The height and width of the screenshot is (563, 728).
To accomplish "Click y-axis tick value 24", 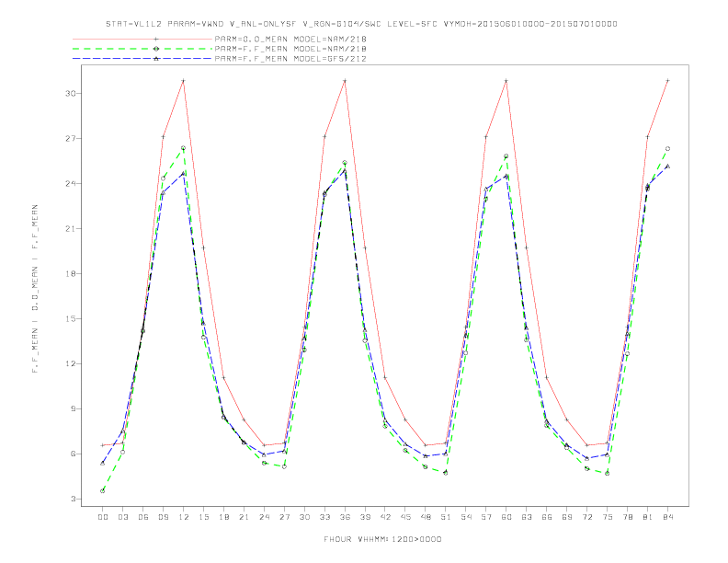I will [70, 183].
